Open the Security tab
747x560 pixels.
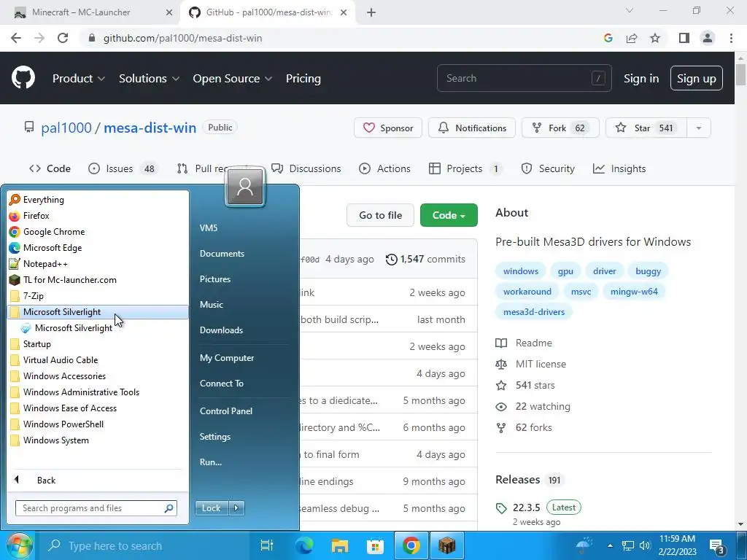point(548,168)
